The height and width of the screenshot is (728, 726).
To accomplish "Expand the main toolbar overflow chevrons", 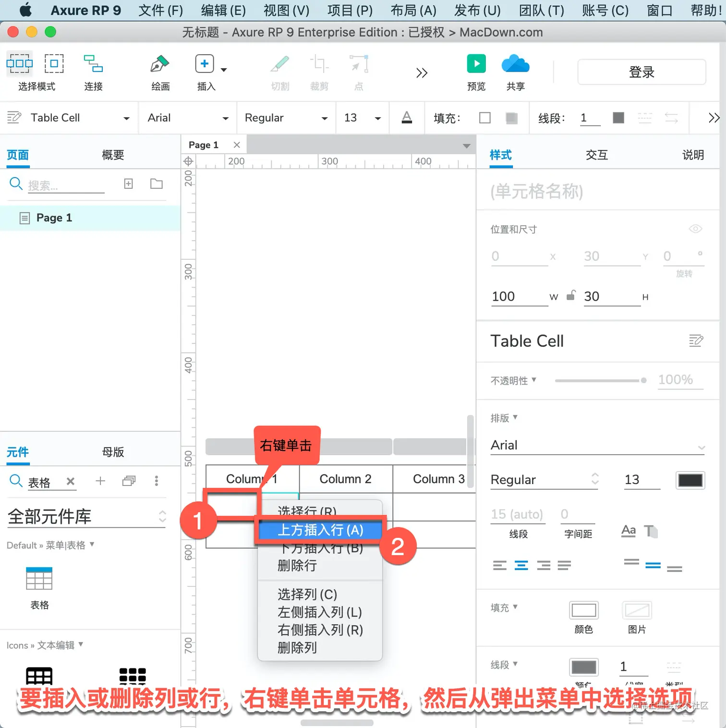I will 422,73.
